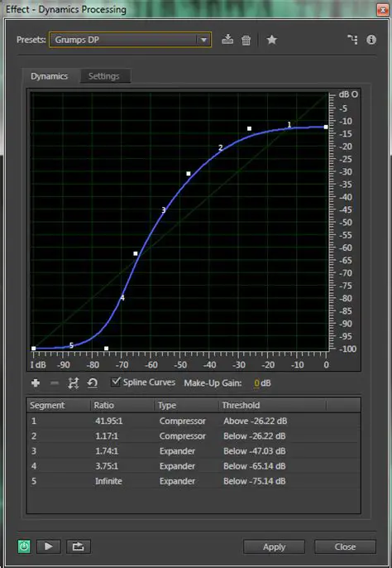Viewport: 392px width, 568px height.
Task: Select segment 3 row with ratio 1.74:1
Action: [x=194, y=451]
